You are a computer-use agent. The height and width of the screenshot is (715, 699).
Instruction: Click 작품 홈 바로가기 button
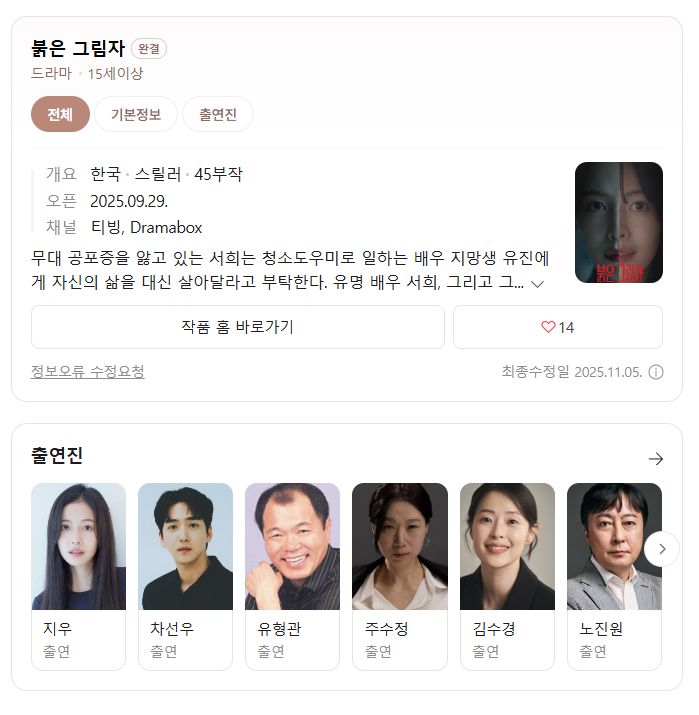[238, 327]
